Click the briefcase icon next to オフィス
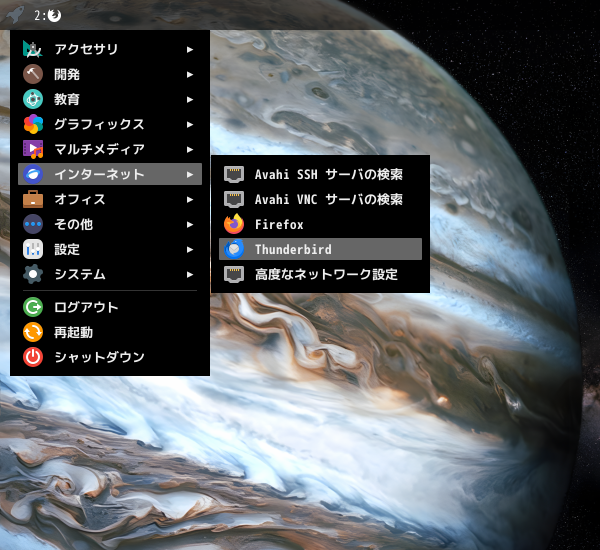This screenshot has height=550, width=600. pyautogui.click(x=33, y=199)
